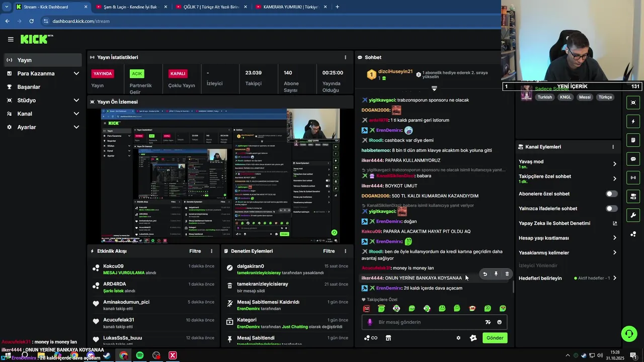This screenshot has height=362, width=644.
Task: Click the lightning bolt sidebar icon
Action: pos(633,121)
